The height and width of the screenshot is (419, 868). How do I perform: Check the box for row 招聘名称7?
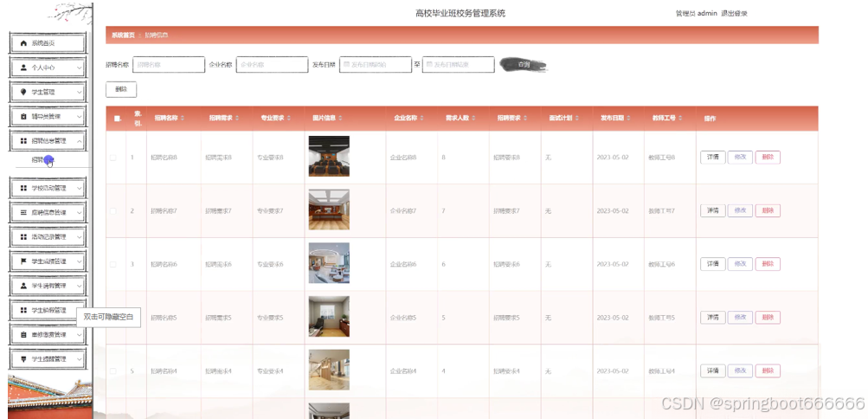113,211
